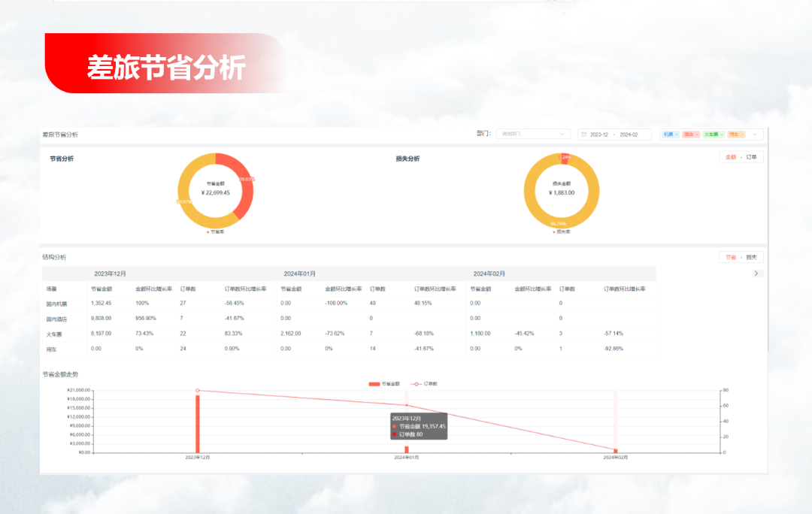Click the 2024年02月 bar in trend chart
812x514 pixels.
[616, 451]
